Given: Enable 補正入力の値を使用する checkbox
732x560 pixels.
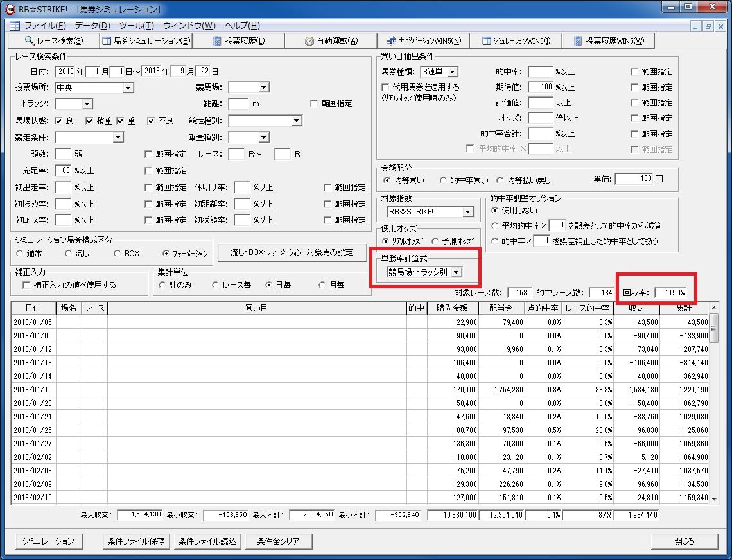Looking at the screenshot, I should [26, 285].
